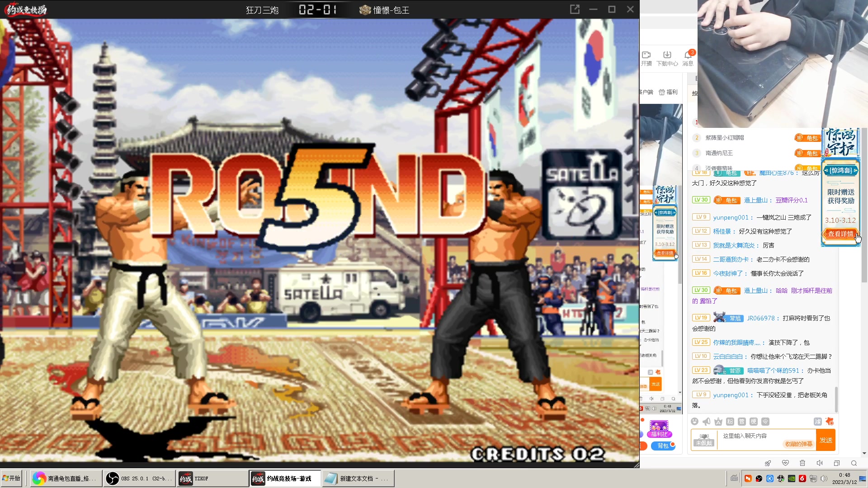
Task: Click the 未佩戴 badge selector
Action: click(x=704, y=440)
